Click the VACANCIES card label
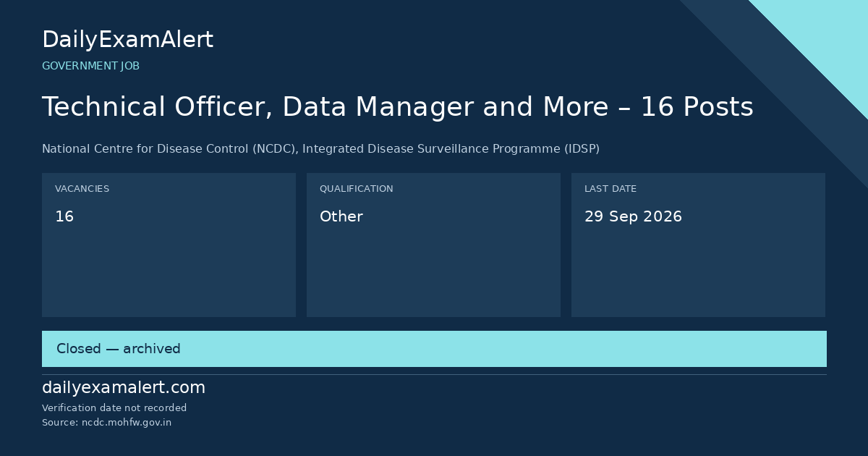Viewport: 868px width, 456px height. 82,189
